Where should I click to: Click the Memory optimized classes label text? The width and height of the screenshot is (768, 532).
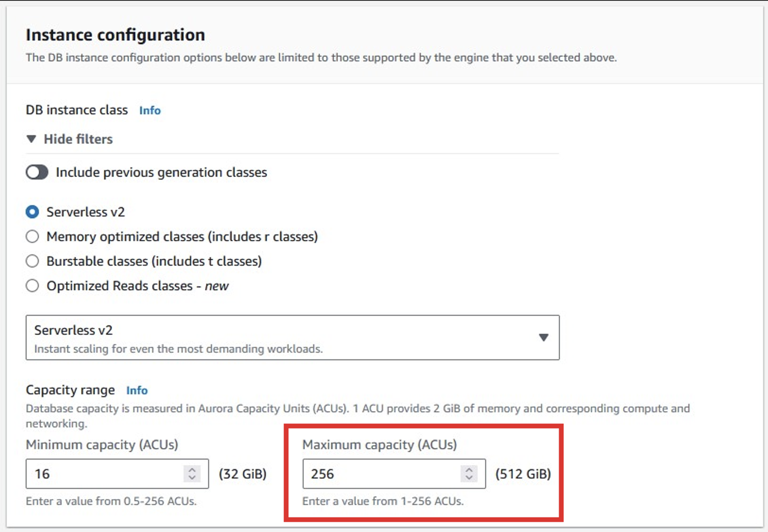pos(182,236)
